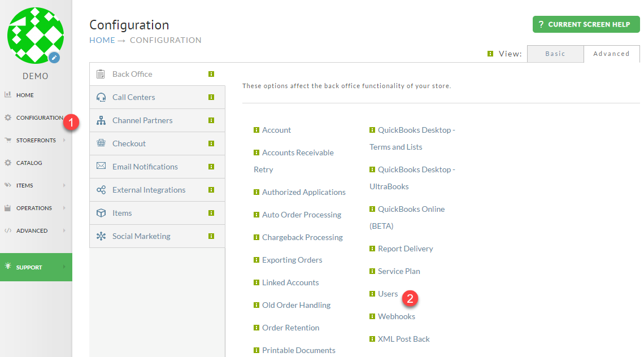Click info icon on Call Centers row
644x357 pixels.
tap(211, 97)
